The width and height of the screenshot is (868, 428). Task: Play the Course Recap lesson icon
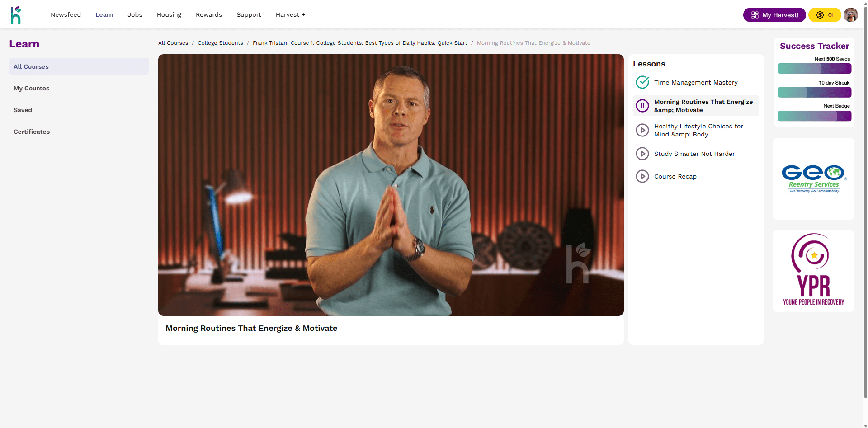pos(642,176)
